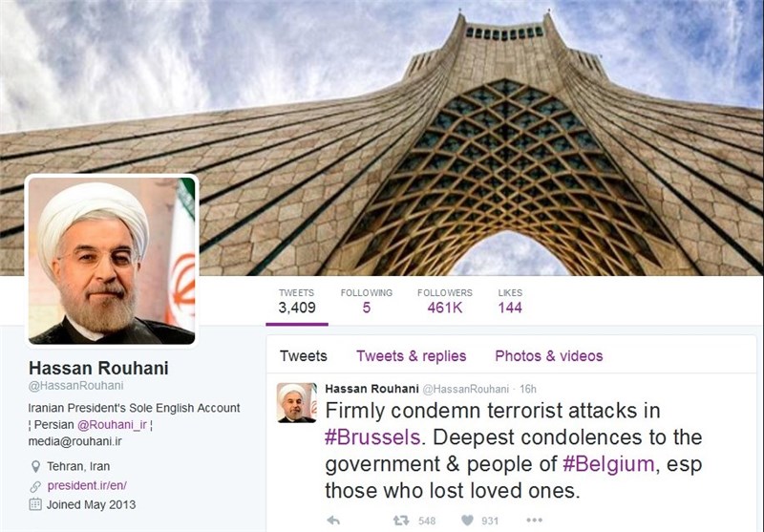Click the #Belgium hashtag
The width and height of the screenshot is (764, 532).
click(608, 464)
